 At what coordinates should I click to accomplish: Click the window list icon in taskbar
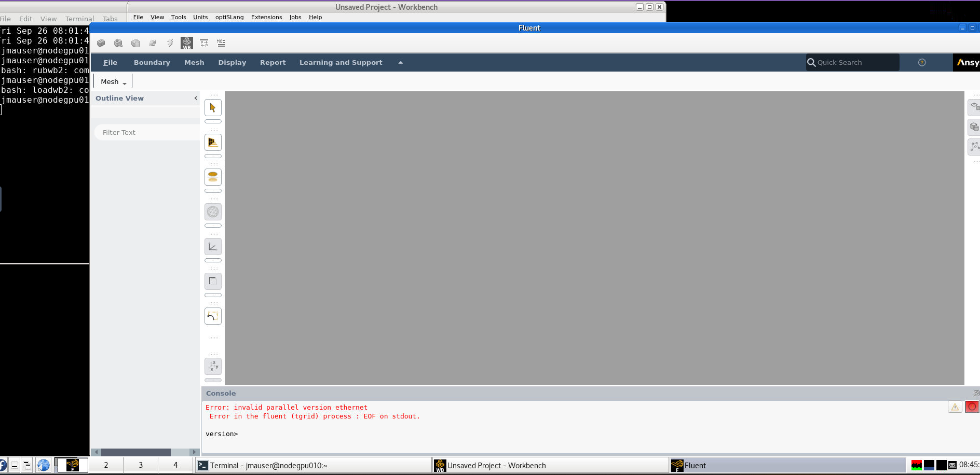pos(27,465)
